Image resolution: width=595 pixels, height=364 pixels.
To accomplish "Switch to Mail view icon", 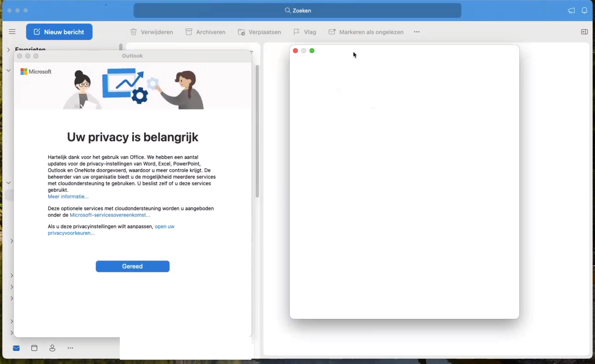I will point(16,348).
